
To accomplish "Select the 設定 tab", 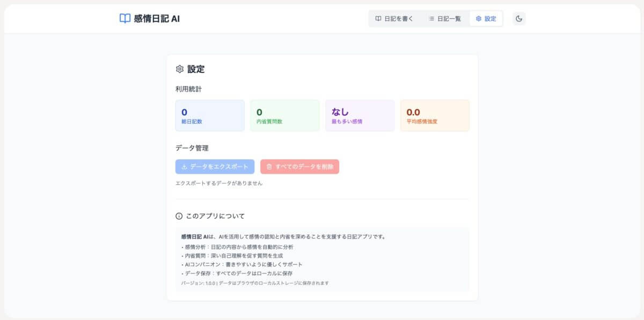I will 486,19.
